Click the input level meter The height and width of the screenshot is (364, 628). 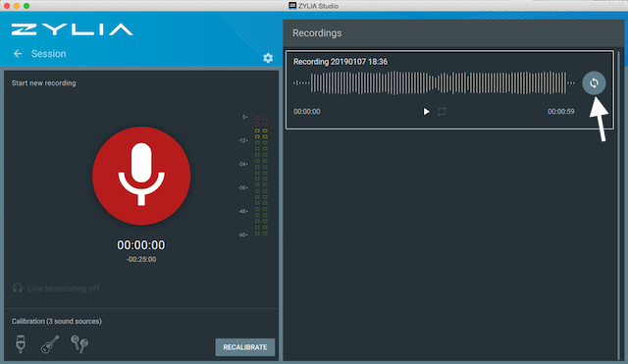click(x=261, y=176)
